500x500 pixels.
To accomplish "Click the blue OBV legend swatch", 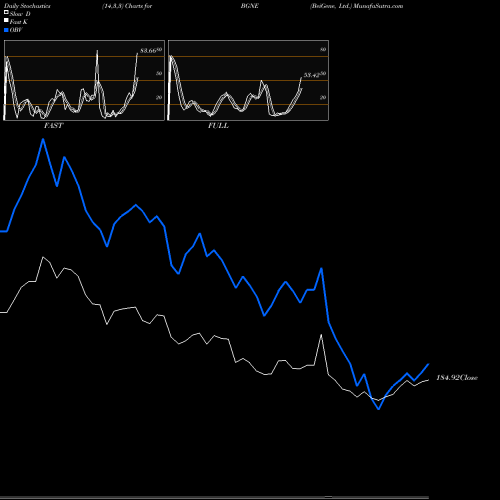I will (6, 30).
